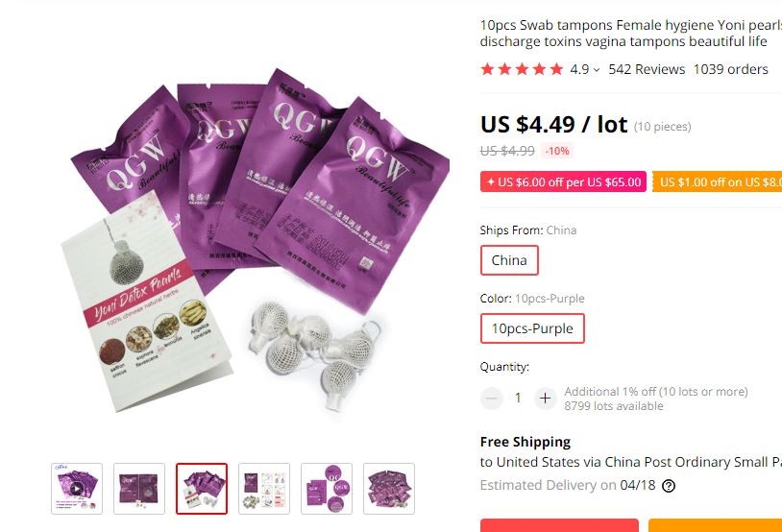View the fourth thumbnail with instructions sheet
Screen dimensions: 782x532
coord(264,489)
